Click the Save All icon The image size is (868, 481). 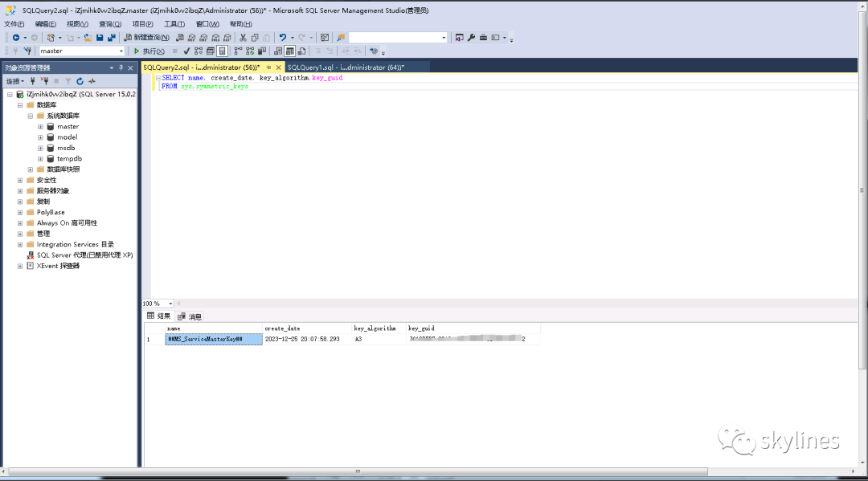point(111,38)
